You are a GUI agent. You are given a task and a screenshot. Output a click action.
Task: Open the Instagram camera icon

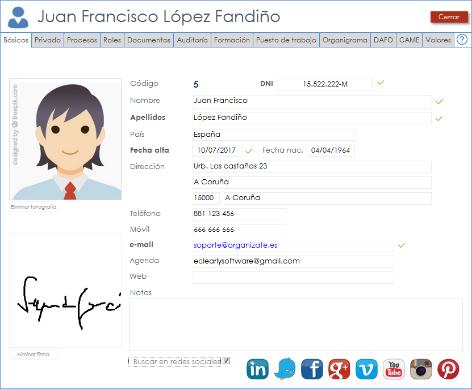coord(421,369)
